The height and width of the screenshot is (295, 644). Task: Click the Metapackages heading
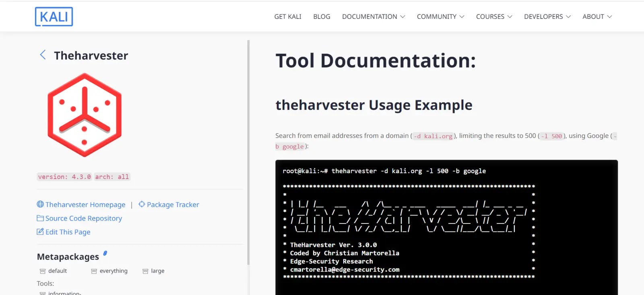point(68,256)
